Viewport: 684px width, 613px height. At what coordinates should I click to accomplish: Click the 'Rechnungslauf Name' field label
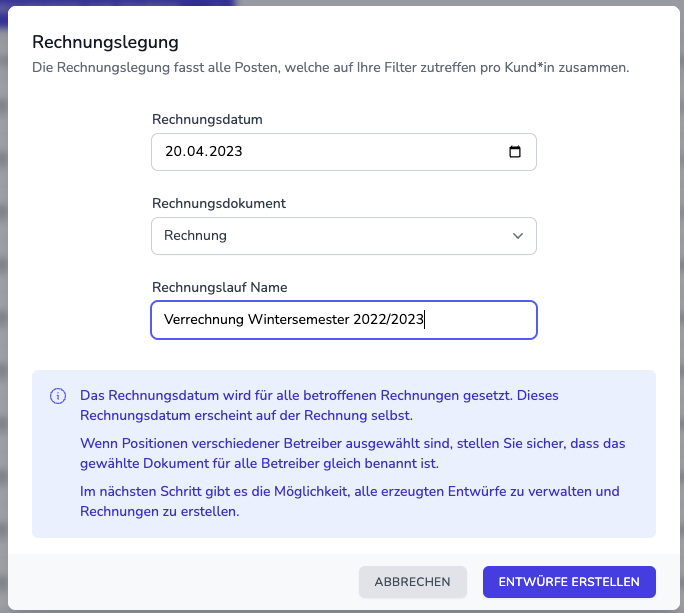[x=219, y=287]
